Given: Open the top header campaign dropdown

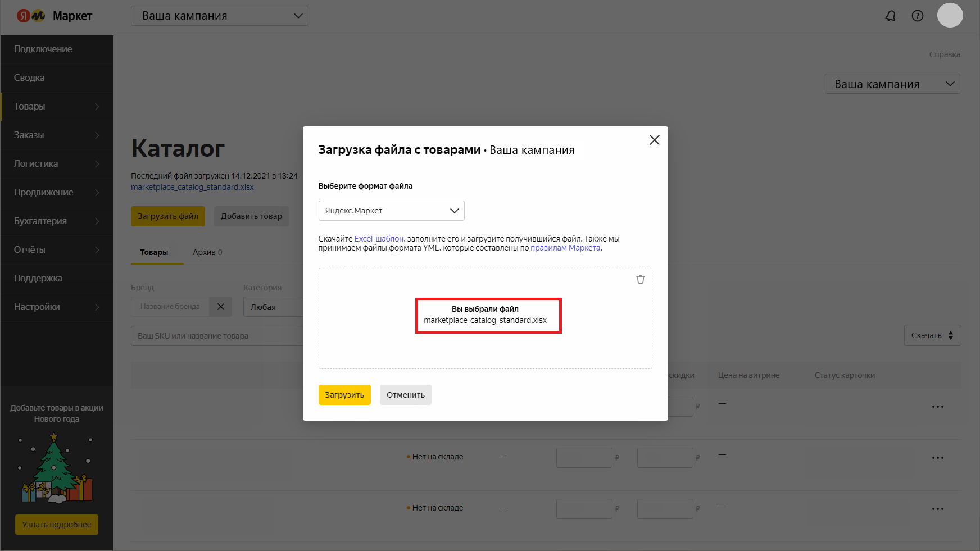Looking at the screenshot, I should click(219, 16).
